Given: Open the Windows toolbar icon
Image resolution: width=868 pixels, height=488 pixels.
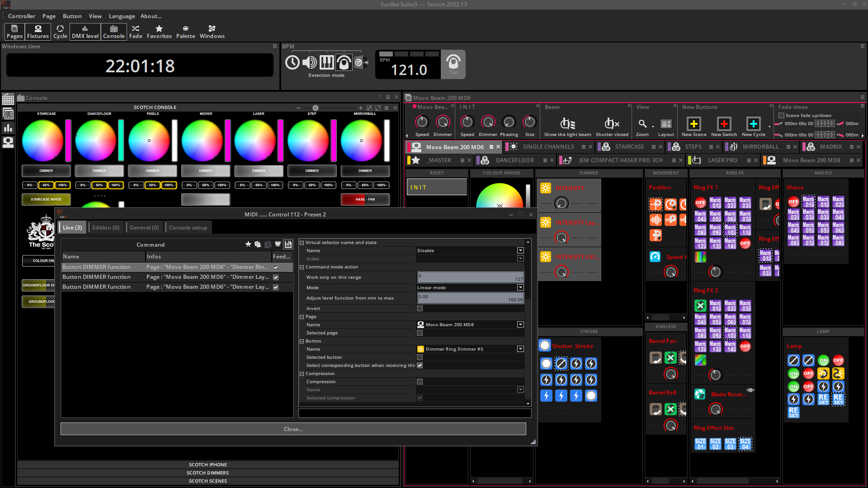Looking at the screenshot, I should [212, 32].
